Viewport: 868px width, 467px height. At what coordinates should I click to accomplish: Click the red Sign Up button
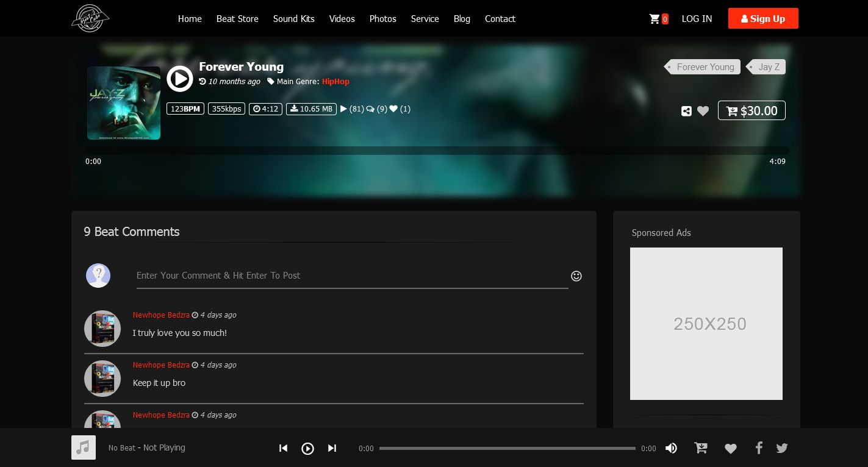[762, 19]
